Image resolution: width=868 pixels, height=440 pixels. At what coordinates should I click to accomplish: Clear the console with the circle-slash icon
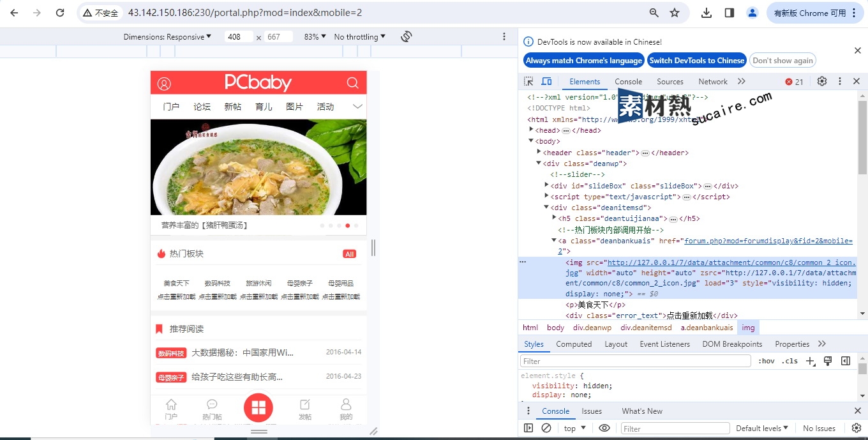point(546,428)
